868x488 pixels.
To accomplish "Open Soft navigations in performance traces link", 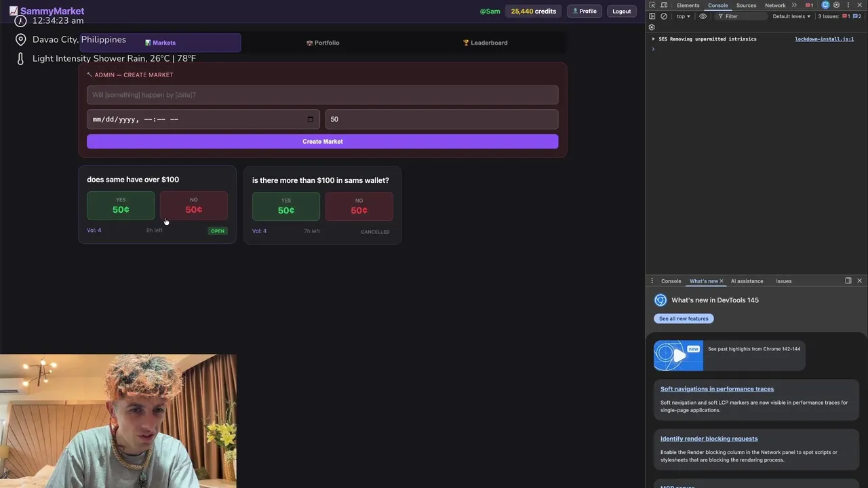I will click(x=717, y=389).
